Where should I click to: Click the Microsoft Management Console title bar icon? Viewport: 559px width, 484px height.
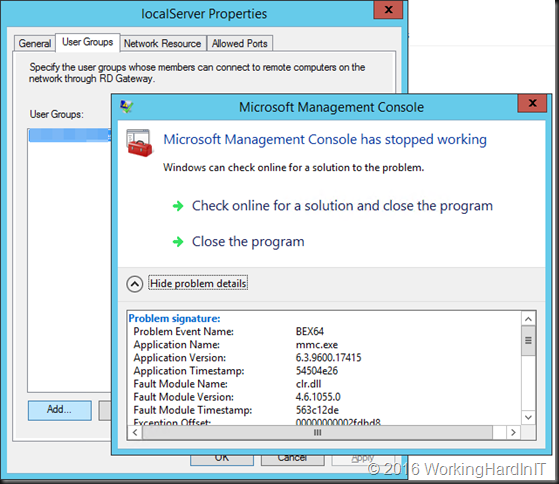click(127, 107)
